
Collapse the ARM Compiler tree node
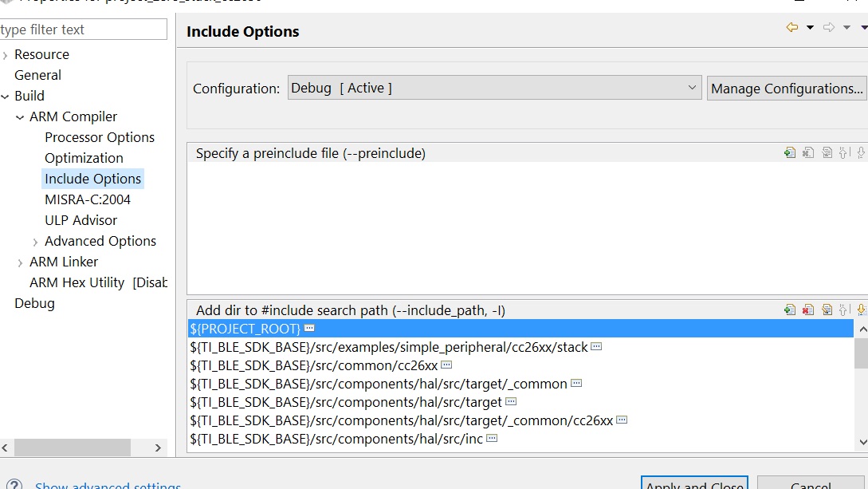click(20, 117)
